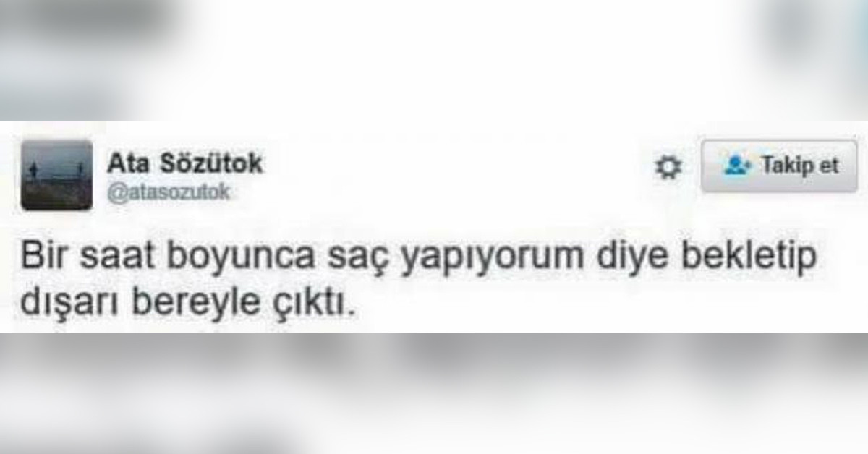Open the profile via the Ata Sözütok name
The image size is (868, 454).
click(185, 163)
